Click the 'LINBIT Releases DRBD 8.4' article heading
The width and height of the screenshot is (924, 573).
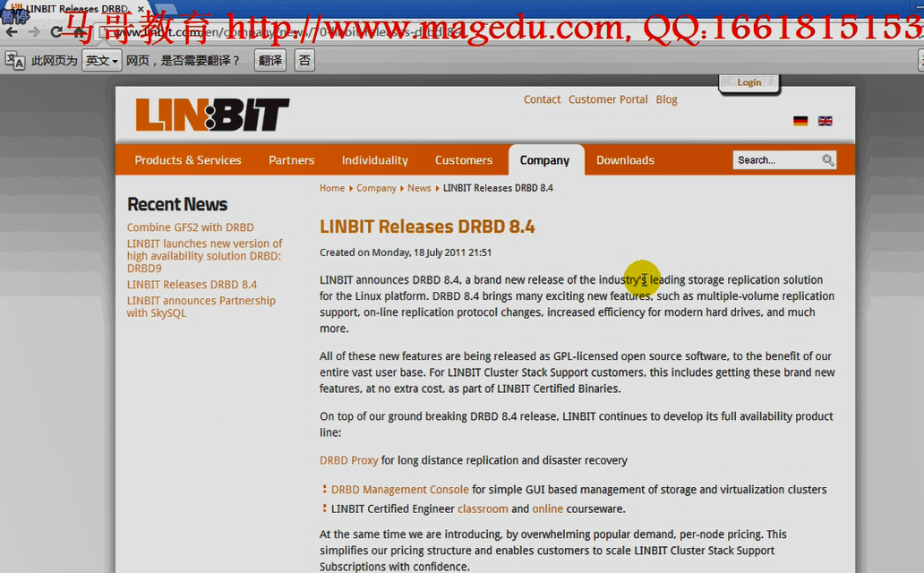point(427,227)
